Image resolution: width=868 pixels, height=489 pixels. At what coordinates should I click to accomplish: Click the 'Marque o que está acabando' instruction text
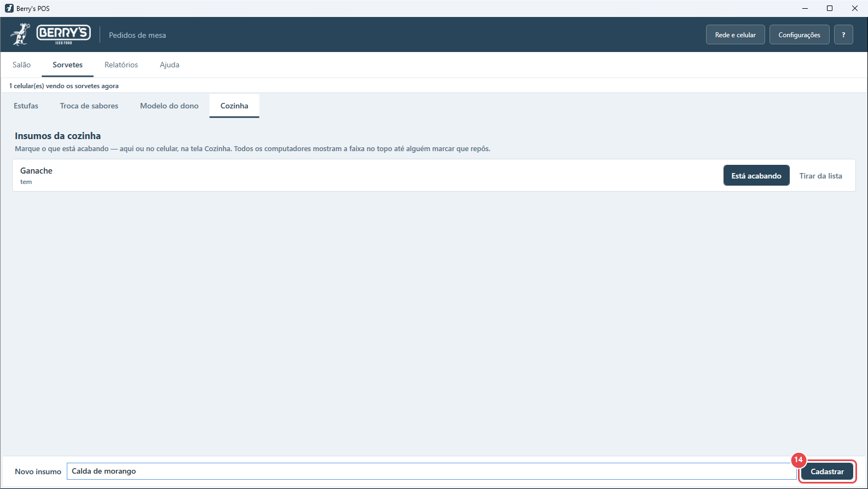click(252, 149)
